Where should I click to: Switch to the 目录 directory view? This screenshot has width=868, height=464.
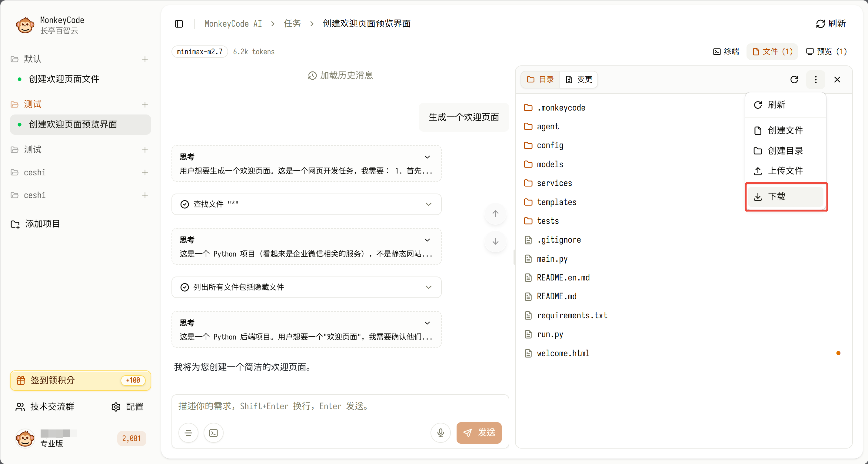[x=540, y=80]
